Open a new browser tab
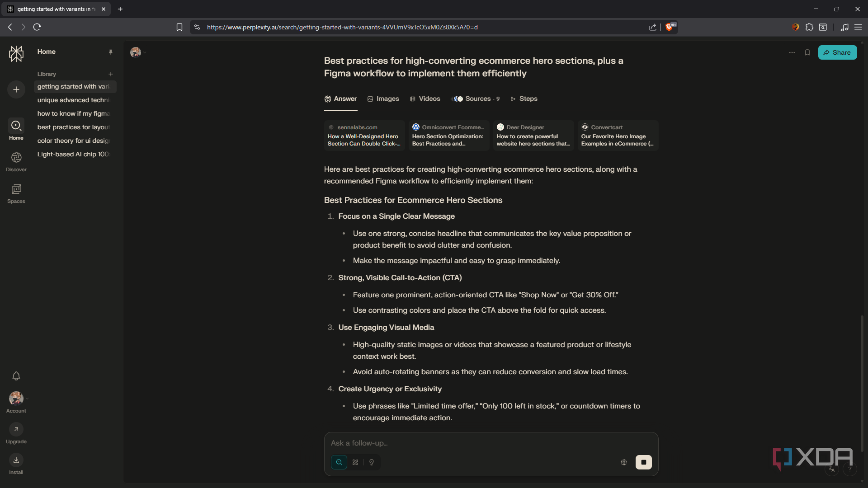The image size is (868, 488). 120,9
